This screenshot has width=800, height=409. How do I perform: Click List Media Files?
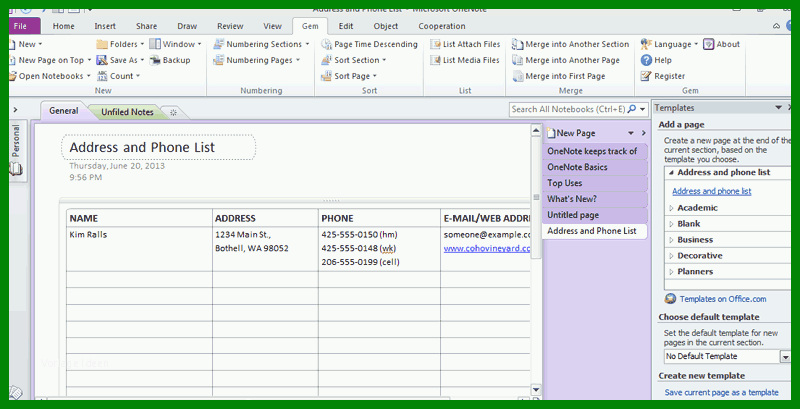[x=465, y=60]
